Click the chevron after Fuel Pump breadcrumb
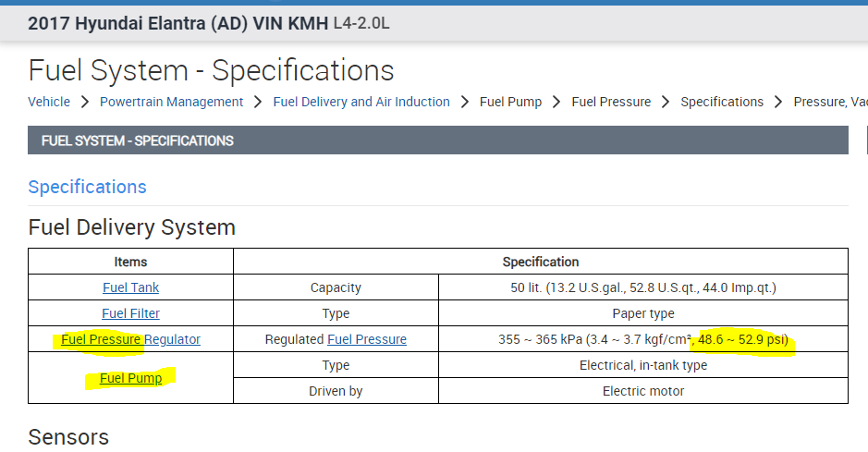 556,102
